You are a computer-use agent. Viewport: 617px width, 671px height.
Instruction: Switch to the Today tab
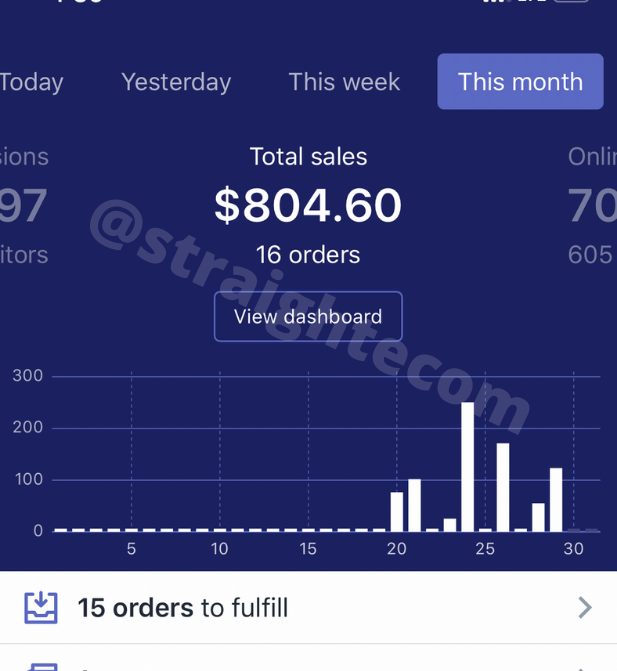[31, 82]
